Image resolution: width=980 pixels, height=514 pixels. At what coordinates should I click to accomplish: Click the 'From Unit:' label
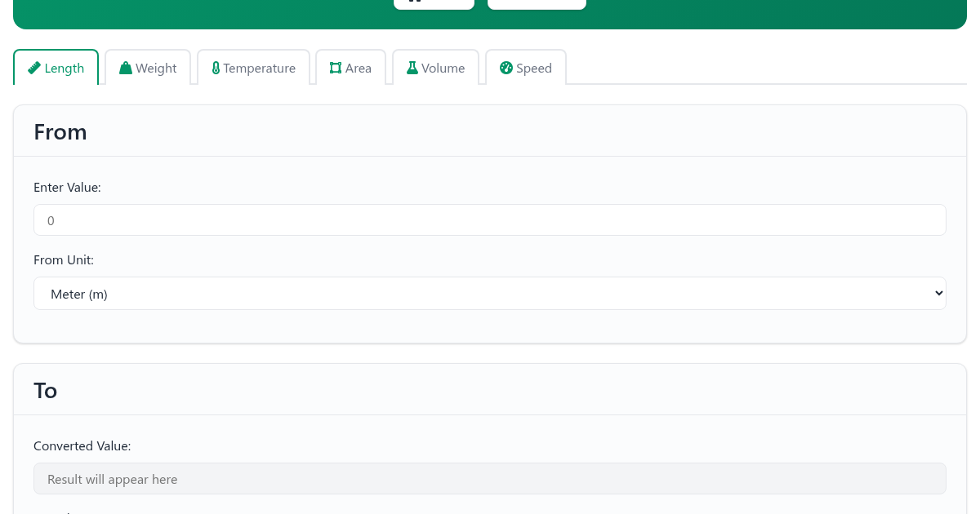pyautogui.click(x=64, y=260)
